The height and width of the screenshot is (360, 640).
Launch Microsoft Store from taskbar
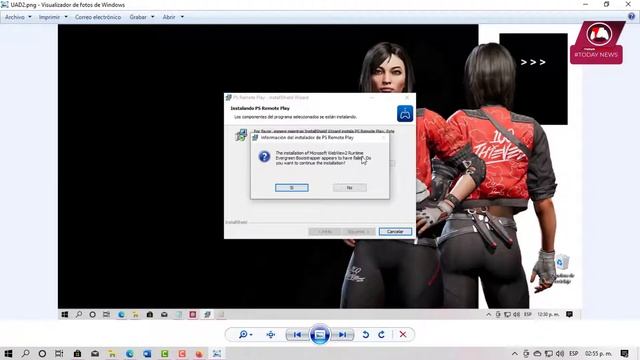tap(77, 353)
